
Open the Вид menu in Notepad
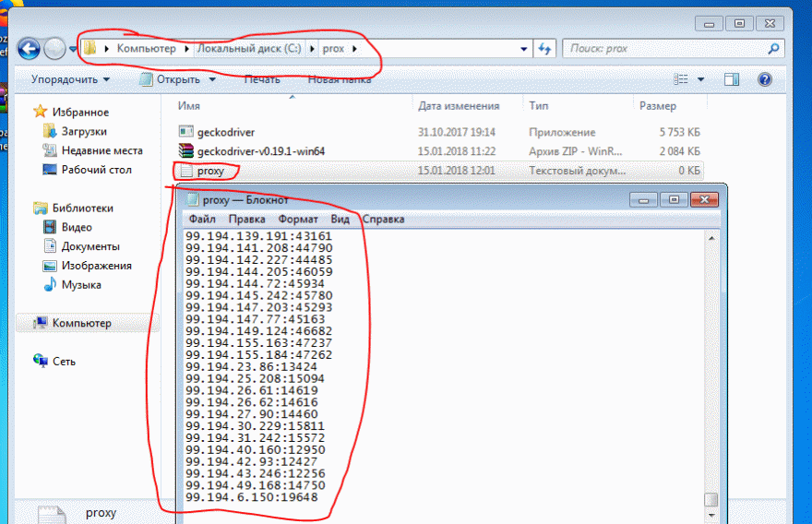click(x=340, y=219)
